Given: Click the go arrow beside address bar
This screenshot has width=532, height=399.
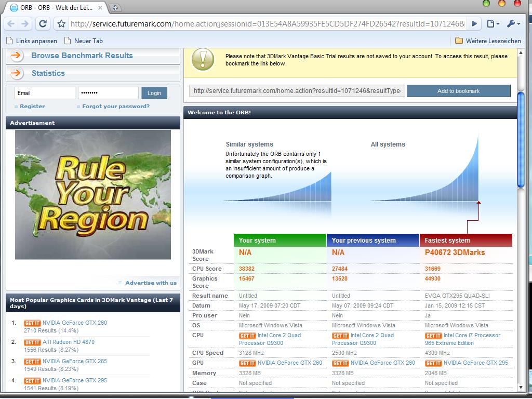Looking at the screenshot, I should pos(474,24).
